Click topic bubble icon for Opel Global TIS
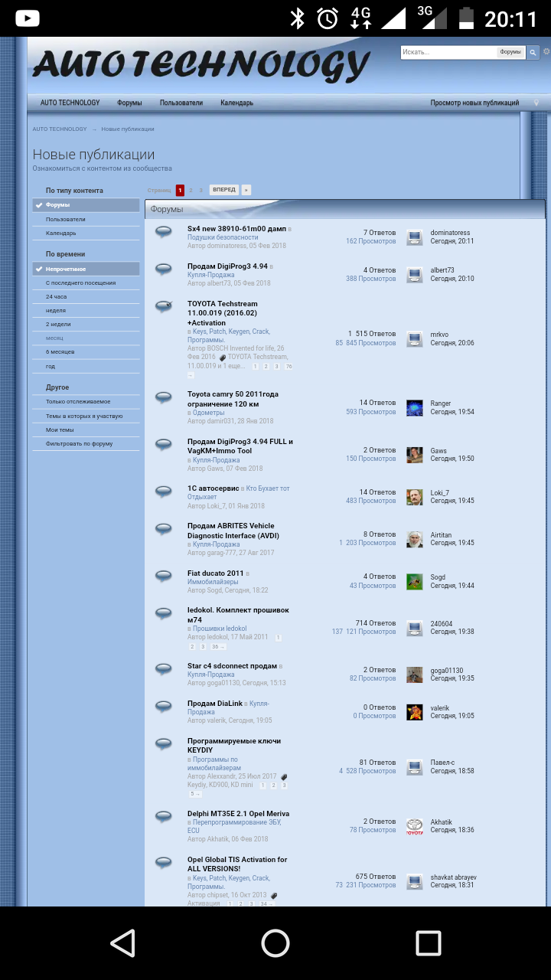The width and height of the screenshot is (551, 980). point(163,863)
